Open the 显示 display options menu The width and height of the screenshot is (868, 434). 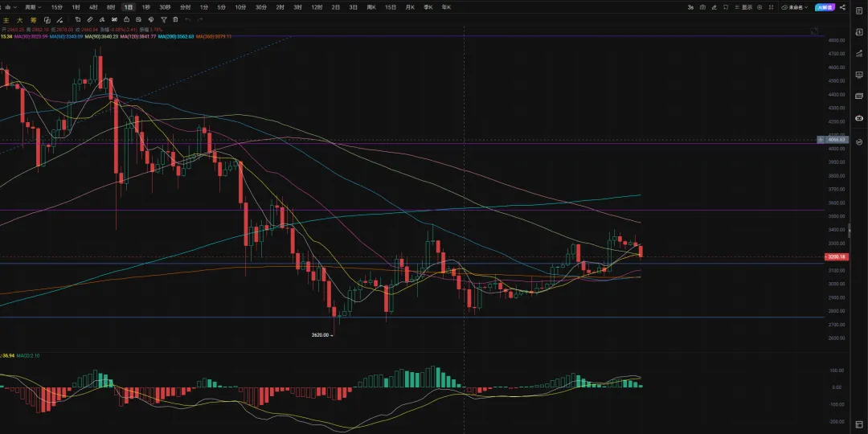click(x=743, y=7)
